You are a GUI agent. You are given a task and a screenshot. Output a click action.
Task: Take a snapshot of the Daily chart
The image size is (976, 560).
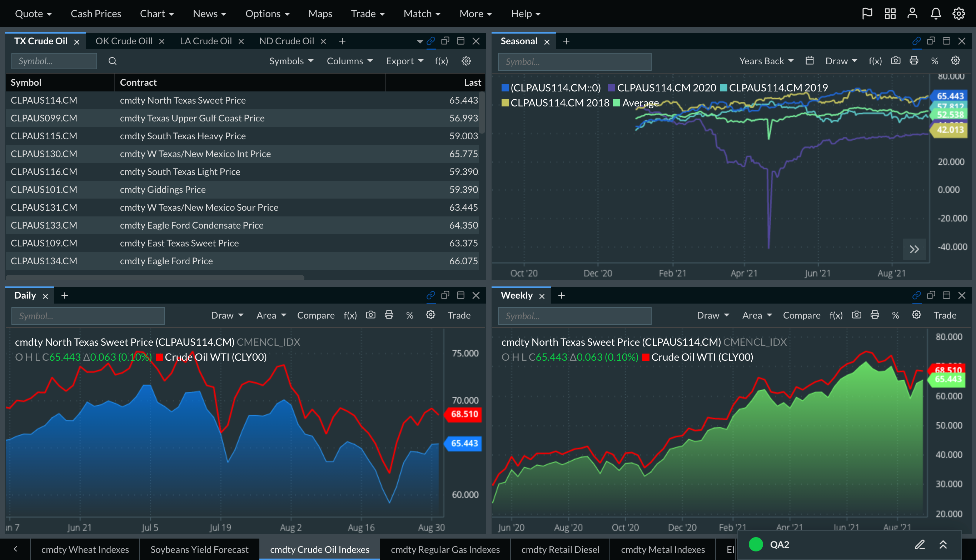370,315
